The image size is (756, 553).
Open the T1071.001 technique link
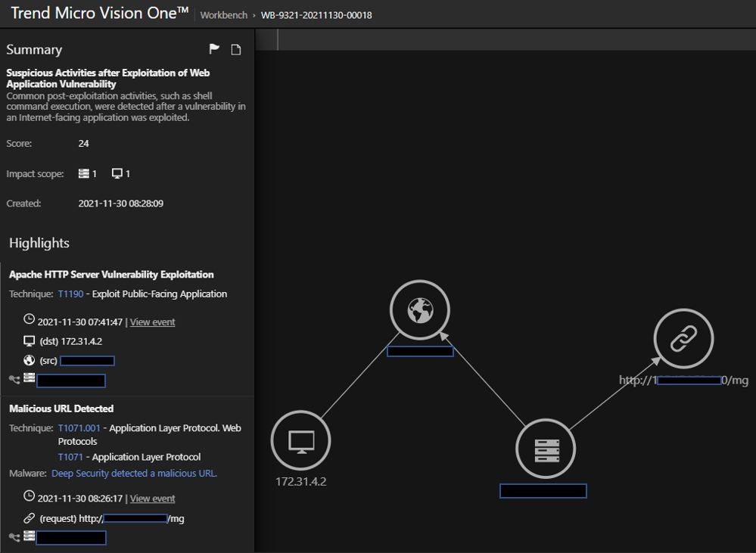pos(79,428)
